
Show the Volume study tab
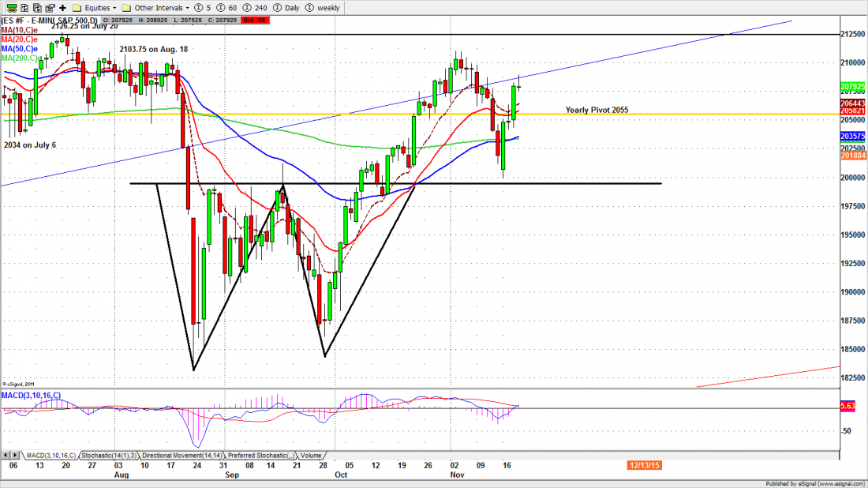click(310, 456)
